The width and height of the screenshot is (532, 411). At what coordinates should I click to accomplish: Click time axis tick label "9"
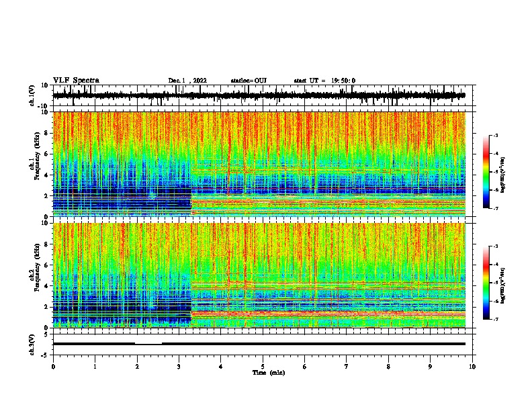click(x=430, y=367)
